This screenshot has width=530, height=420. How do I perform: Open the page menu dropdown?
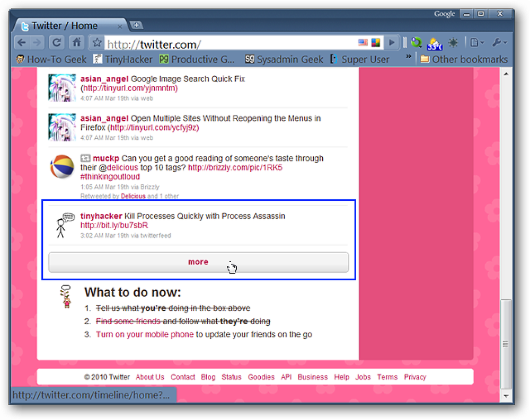[x=478, y=42]
